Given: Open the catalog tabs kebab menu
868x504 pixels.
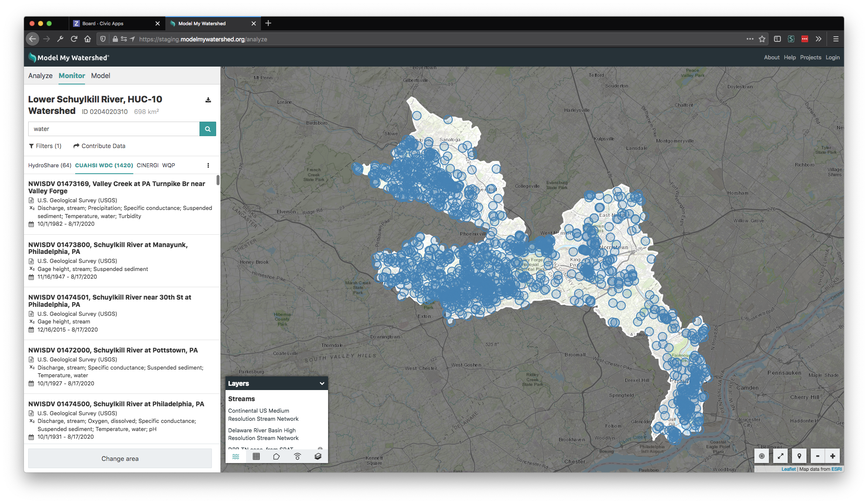Looking at the screenshot, I should pos(208,166).
